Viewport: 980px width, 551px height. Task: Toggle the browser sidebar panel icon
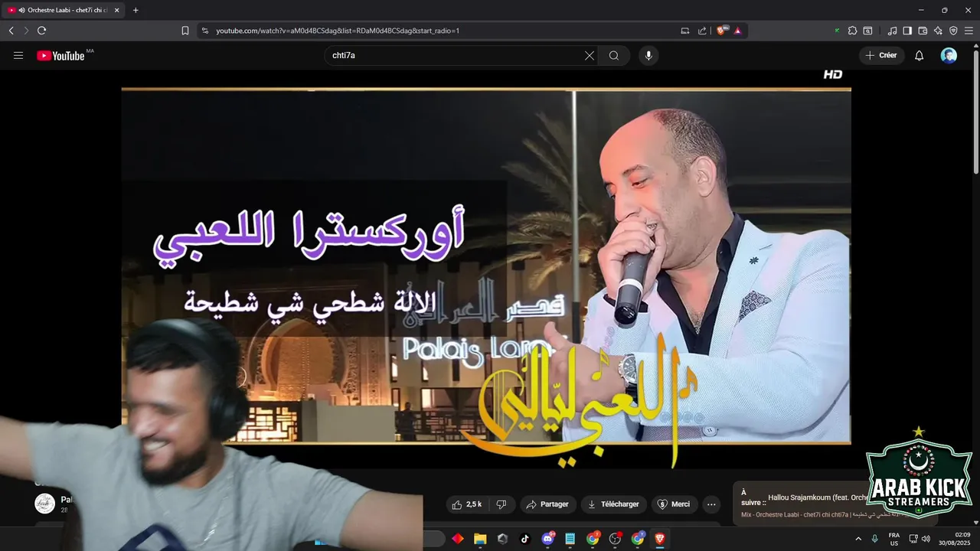(x=907, y=31)
